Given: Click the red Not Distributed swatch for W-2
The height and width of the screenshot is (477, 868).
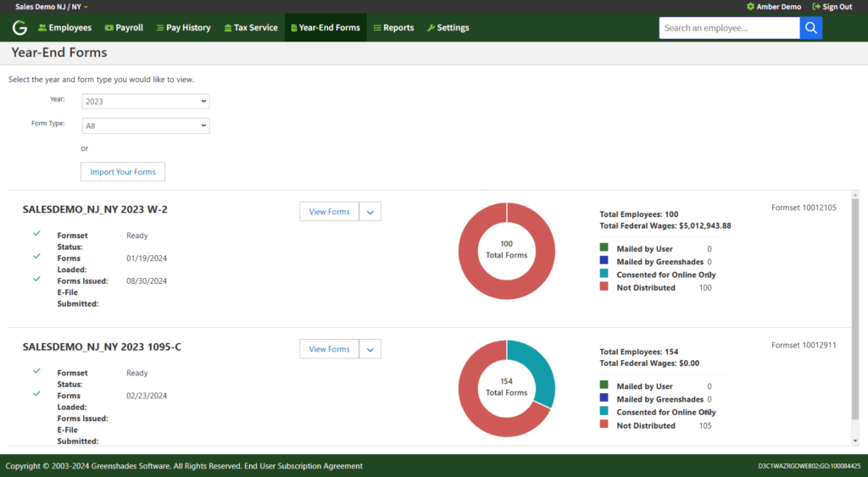Looking at the screenshot, I should tap(604, 287).
